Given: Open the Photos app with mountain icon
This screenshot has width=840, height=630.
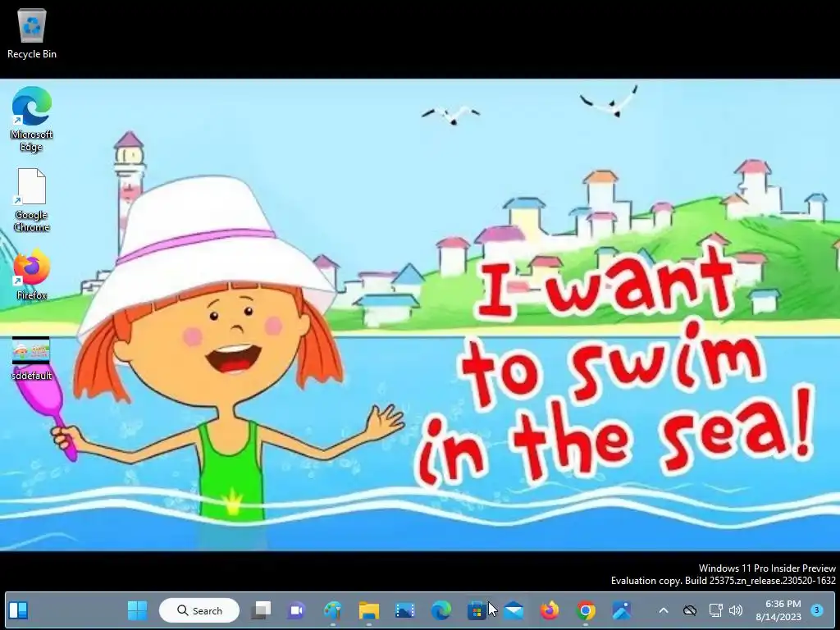Looking at the screenshot, I should point(622,610).
